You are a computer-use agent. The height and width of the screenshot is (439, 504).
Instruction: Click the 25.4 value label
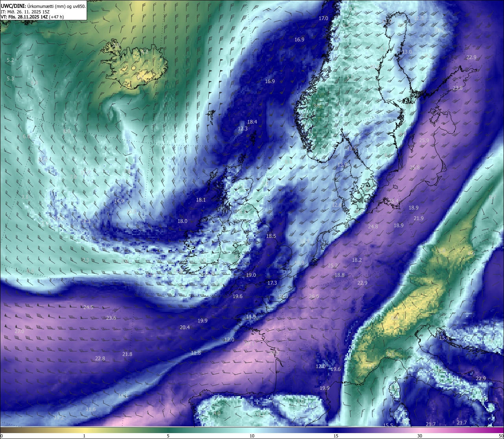click(394, 201)
